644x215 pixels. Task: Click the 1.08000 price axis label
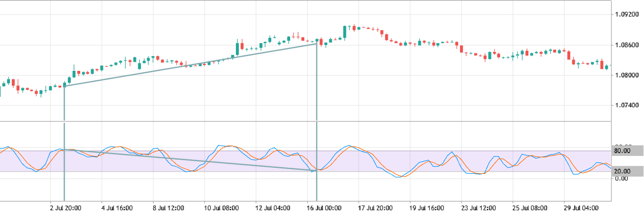(x=627, y=75)
